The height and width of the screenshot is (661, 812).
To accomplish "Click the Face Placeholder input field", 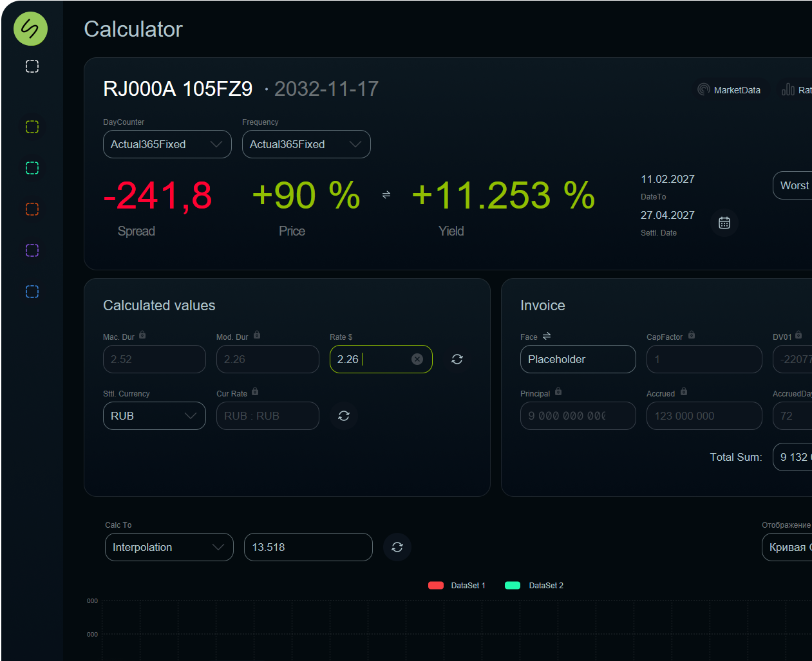I will click(578, 359).
